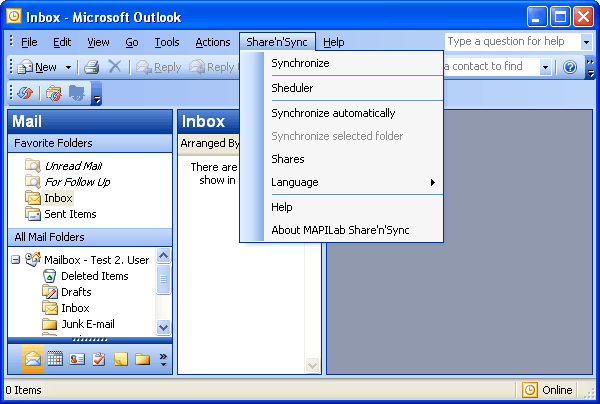Click the Print toolbar icon
This screenshot has height=404, width=600.
tap(91, 67)
